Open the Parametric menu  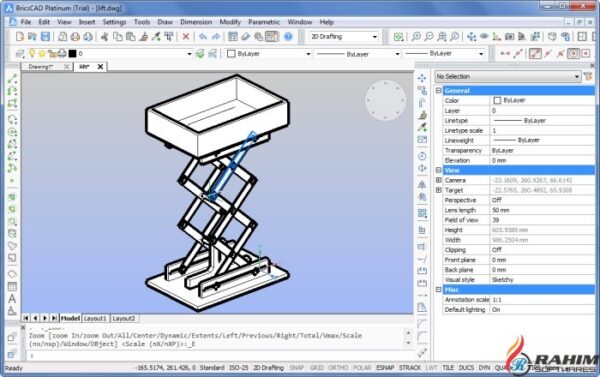[x=264, y=22]
